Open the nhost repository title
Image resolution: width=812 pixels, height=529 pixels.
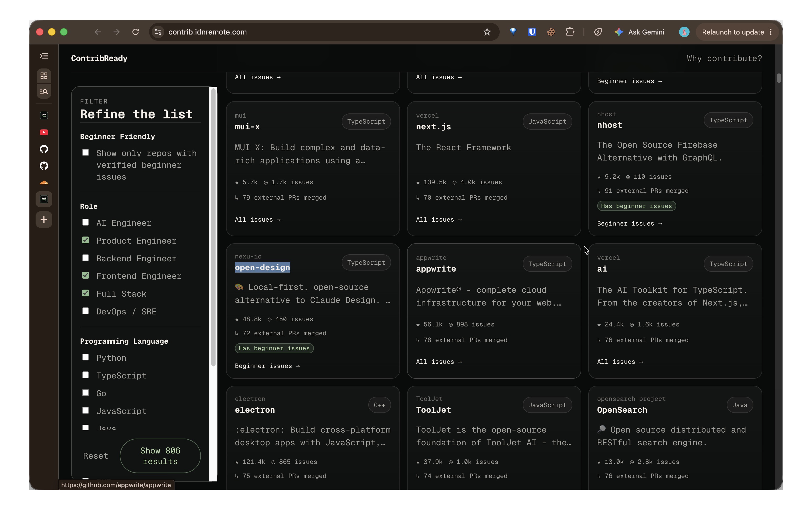click(609, 125)
